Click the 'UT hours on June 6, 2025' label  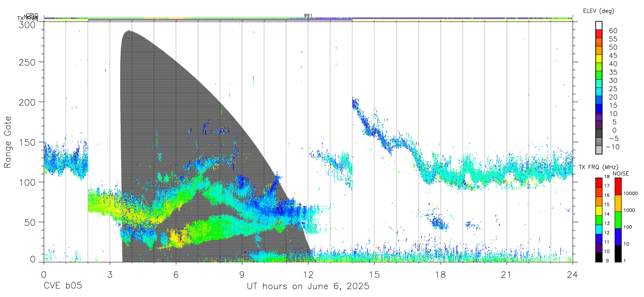[308, 287]
